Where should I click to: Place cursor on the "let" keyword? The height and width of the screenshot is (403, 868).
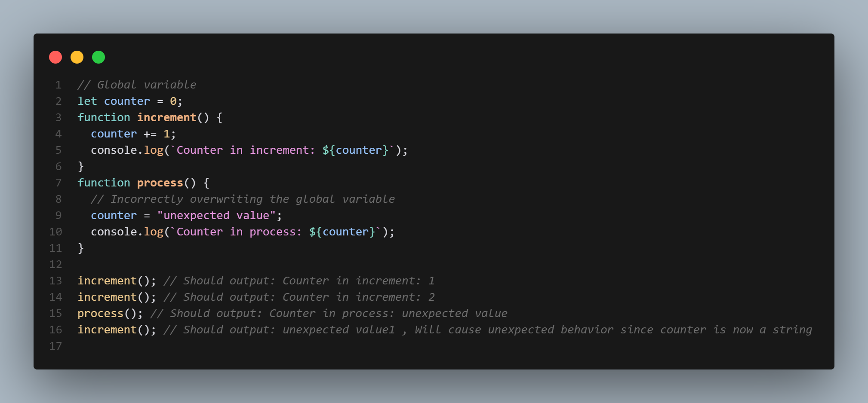[x=87, y=101]
